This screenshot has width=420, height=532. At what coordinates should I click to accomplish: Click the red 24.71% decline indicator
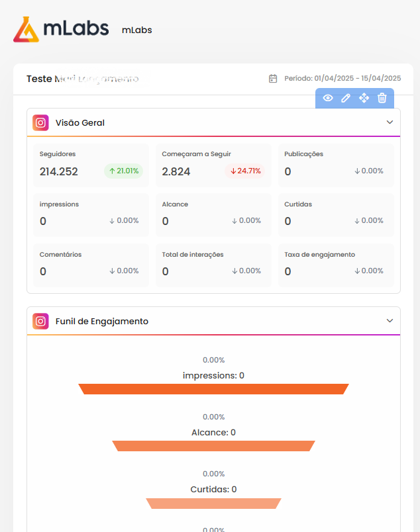(246, 170)
